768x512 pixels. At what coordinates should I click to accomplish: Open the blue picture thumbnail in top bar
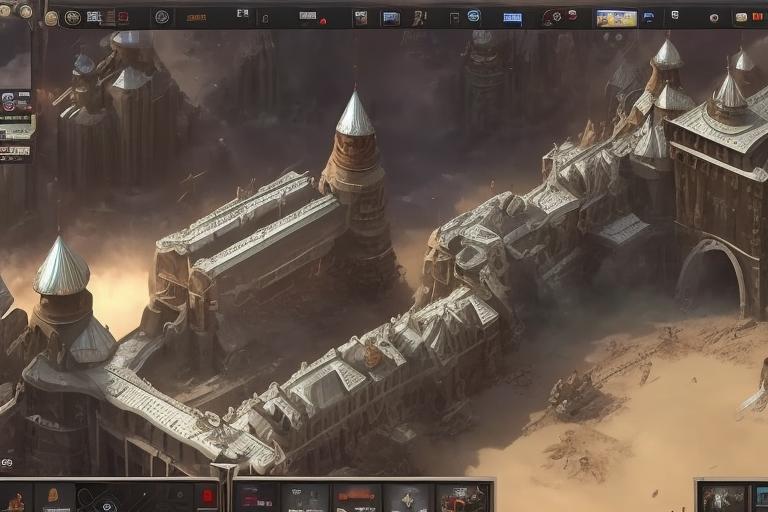point(391,19)
